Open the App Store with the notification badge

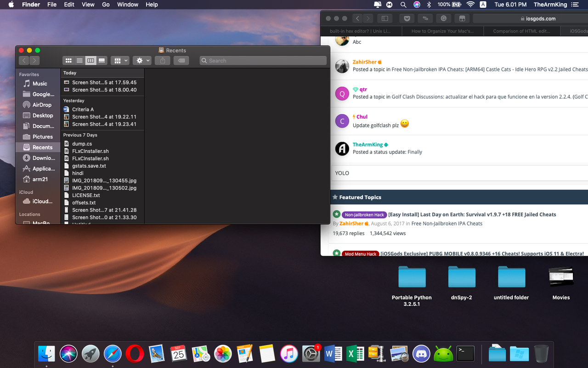pyautogui.click(x=311, y=353)
